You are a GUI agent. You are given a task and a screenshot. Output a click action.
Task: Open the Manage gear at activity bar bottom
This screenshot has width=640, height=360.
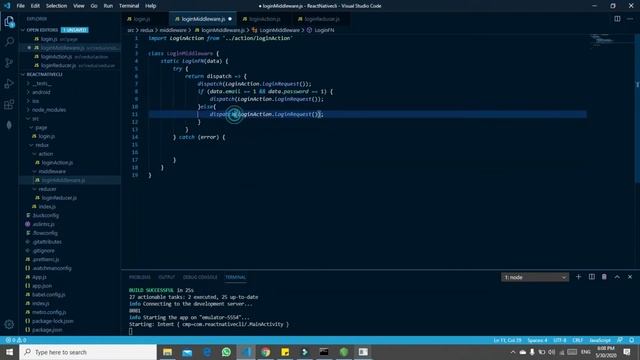(9, 324)
